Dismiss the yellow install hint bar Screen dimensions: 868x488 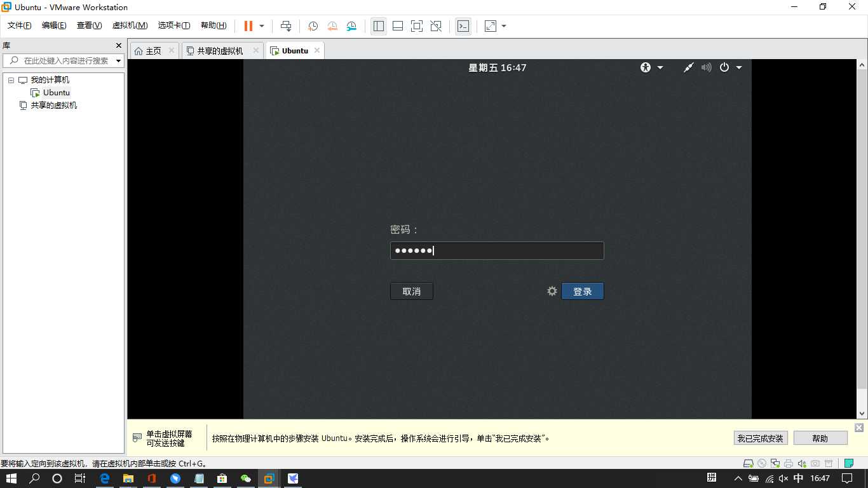click(x=859, y=428)
